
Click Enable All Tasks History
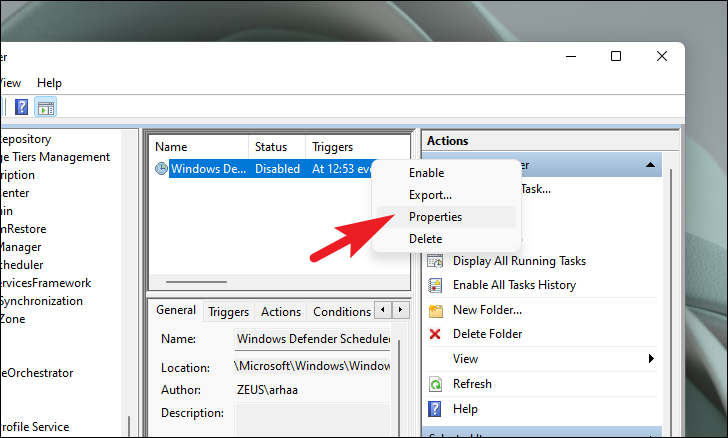(514, 285)
